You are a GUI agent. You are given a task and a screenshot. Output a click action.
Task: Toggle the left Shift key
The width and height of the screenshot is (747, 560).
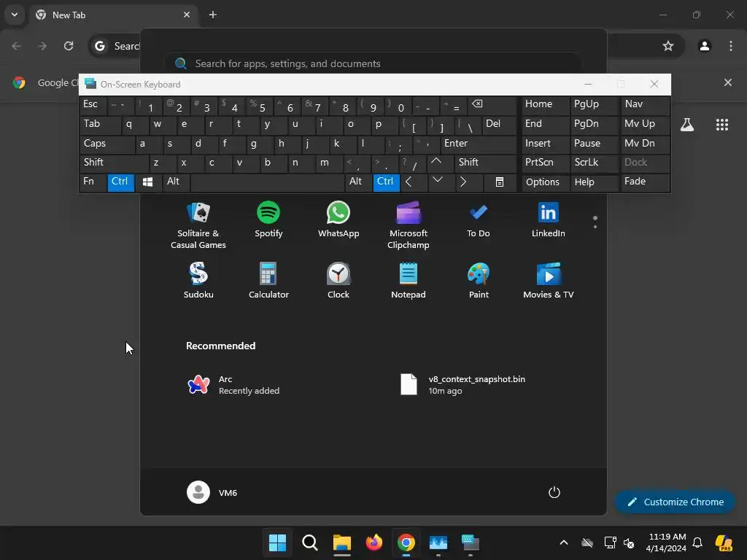(115, 163)
